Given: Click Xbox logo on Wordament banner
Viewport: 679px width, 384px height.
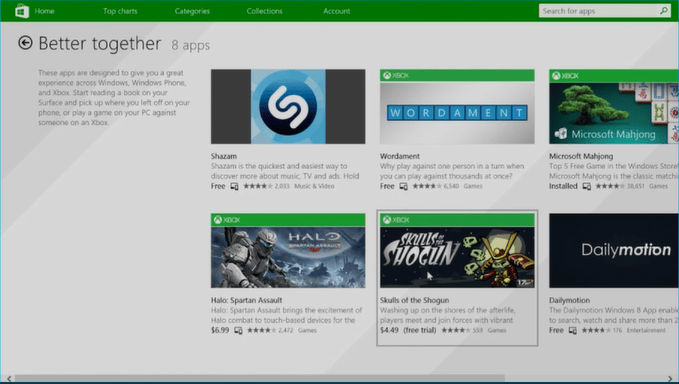Looking at the screenshot, I should [387, 75].
